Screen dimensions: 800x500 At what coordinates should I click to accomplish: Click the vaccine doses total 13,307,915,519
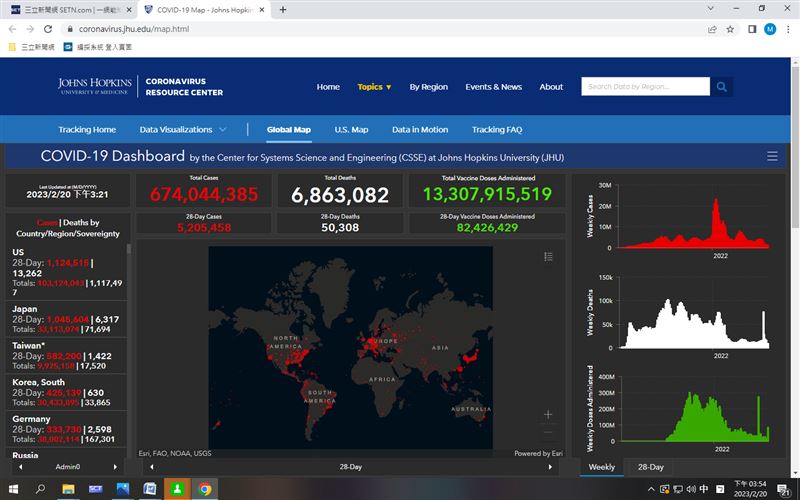tap(487, 194)
